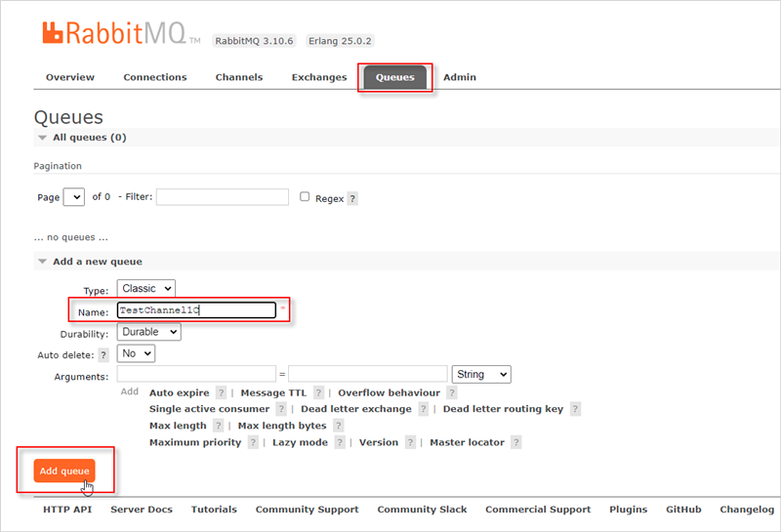This screenshot has width=781, height=532.
Task: Open the HTTP API link
Action: 67,510
